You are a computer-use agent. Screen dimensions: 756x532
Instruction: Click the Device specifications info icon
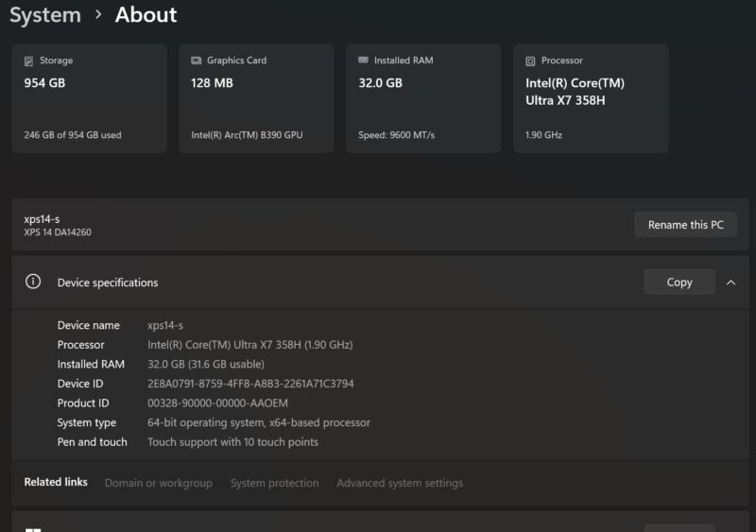point(33,282)
